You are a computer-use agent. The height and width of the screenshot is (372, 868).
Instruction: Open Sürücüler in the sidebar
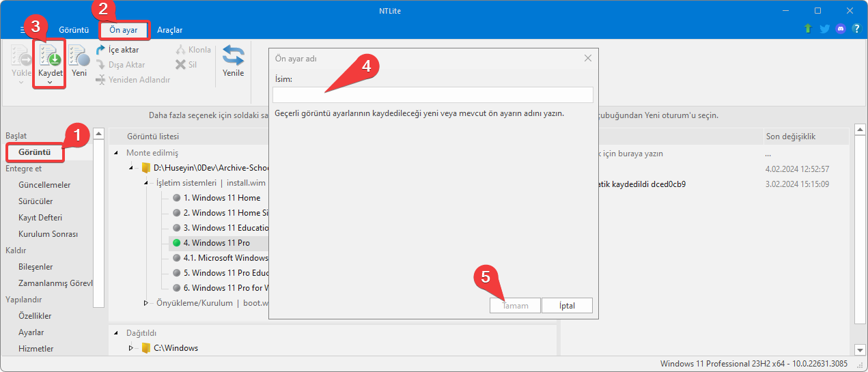(x=36, y=201)
